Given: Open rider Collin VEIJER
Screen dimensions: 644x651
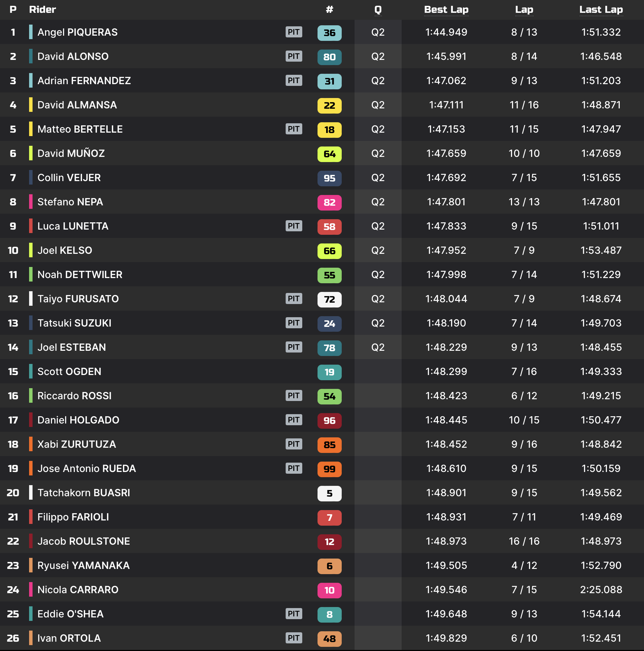Looking at the screenshot, I should coord(69,178).
